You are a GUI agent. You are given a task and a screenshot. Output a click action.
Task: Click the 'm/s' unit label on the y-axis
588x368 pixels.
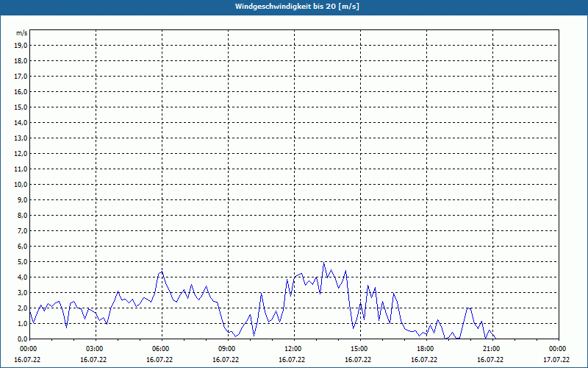(x=22, y=33)
